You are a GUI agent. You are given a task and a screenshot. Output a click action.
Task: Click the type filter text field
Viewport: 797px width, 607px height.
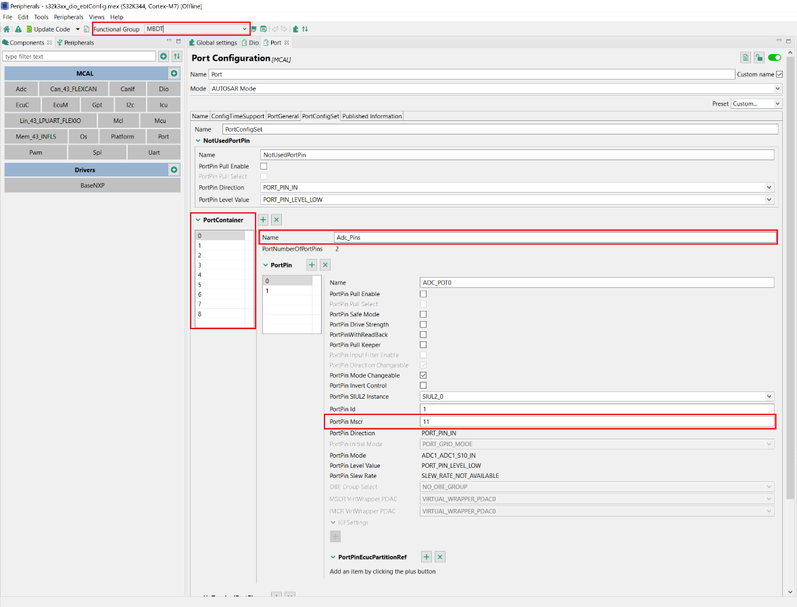point(79,56)
